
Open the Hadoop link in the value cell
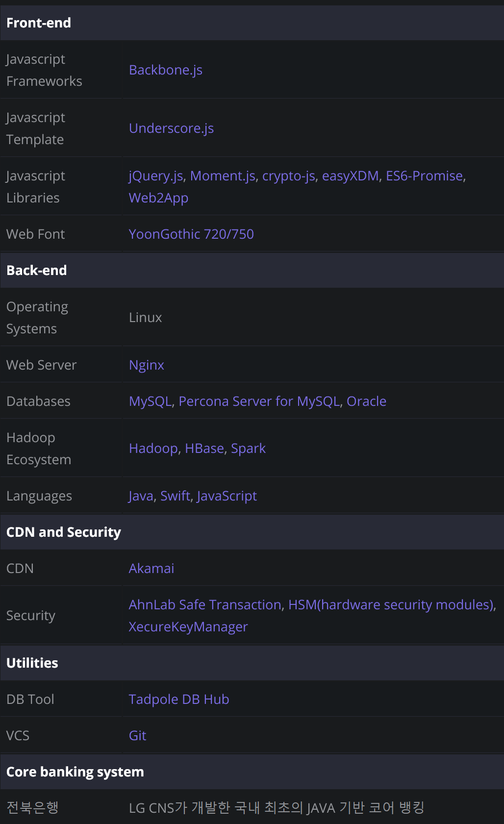pos(153,449)
